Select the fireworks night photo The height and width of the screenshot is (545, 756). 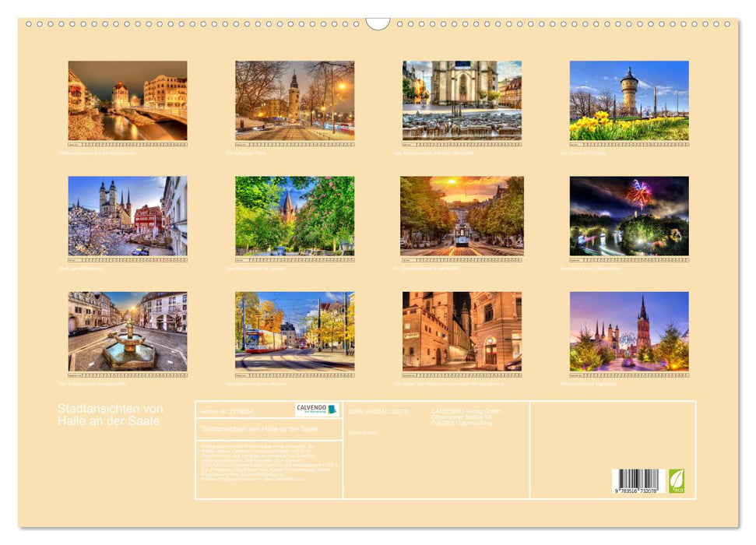point(628,216)
